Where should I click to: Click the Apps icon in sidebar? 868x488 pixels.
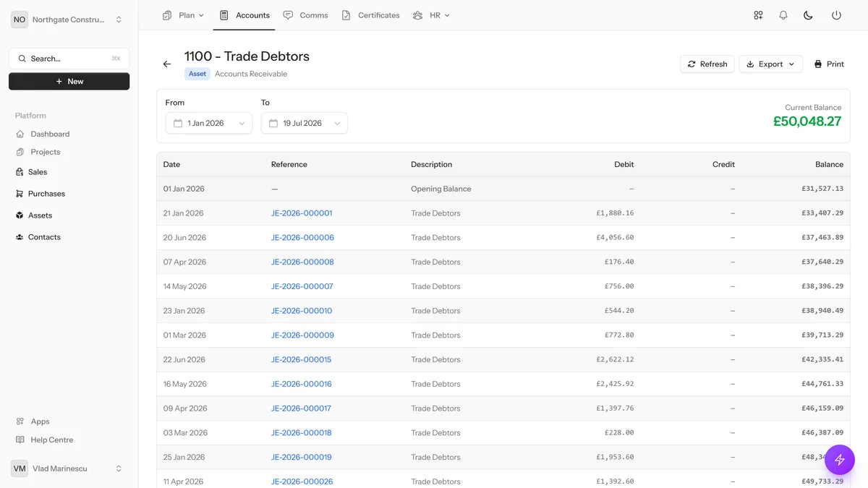[x=20, y=421]
